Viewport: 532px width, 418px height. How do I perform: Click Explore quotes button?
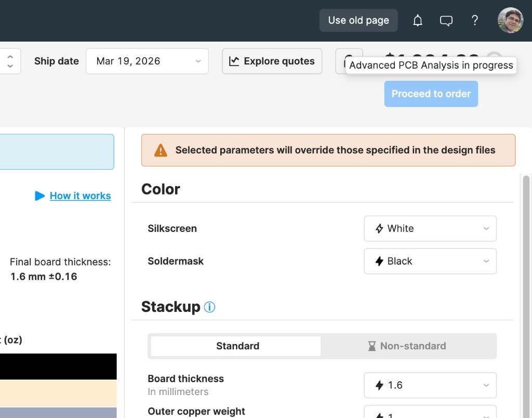point(272,61)
